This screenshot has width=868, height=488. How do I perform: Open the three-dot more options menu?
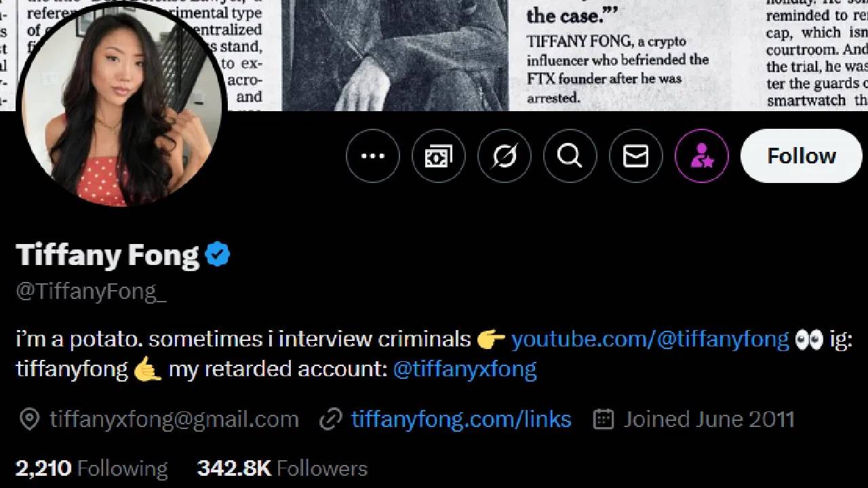coord(372,156)
